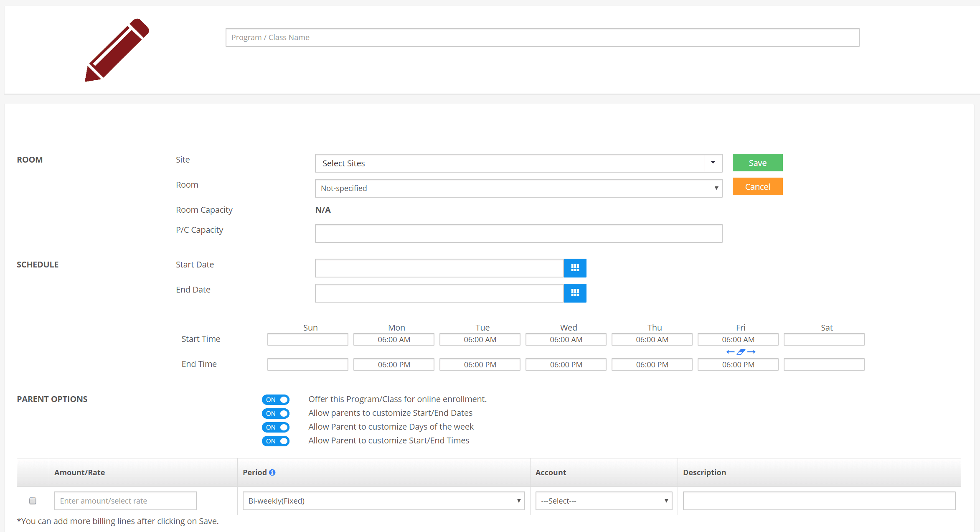Focus the Program / Class Name field
980x532 pixels.
click(542, 37)
